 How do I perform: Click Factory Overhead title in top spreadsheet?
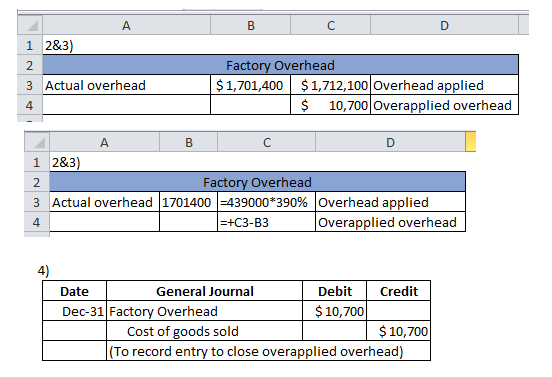pos(280,65)
